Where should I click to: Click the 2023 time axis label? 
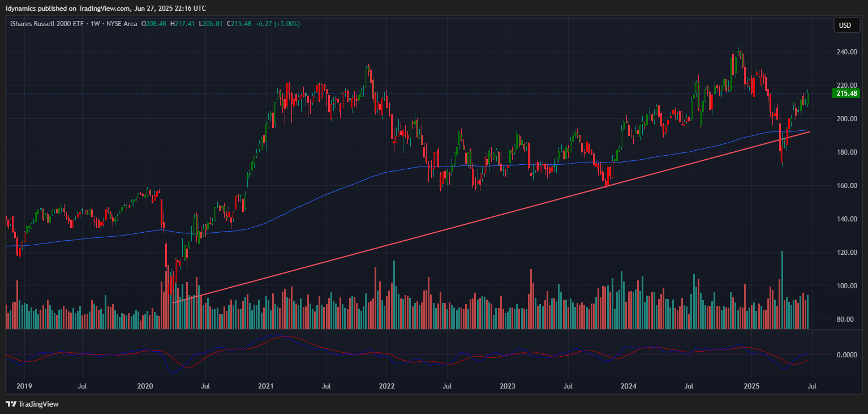[508, 386]
